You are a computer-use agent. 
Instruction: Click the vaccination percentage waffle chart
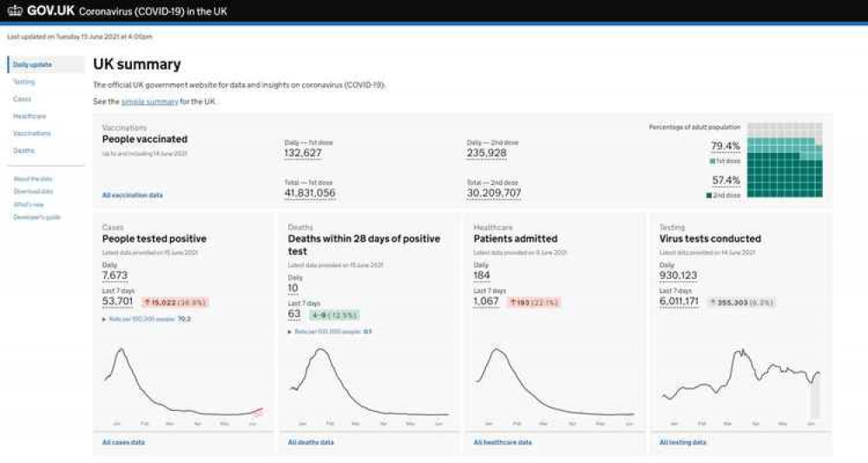point(784,161)
